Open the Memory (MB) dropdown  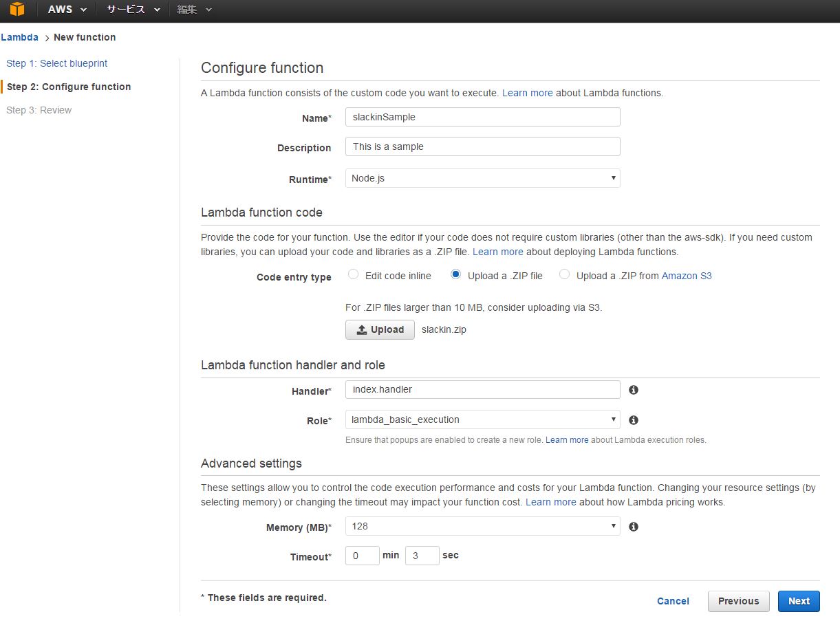coord(482,526)
